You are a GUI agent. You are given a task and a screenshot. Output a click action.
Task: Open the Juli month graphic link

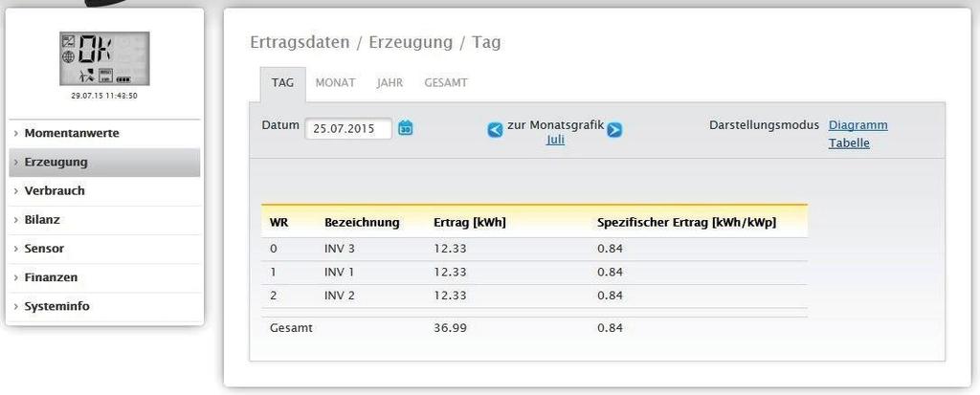[x=555, y=140]
